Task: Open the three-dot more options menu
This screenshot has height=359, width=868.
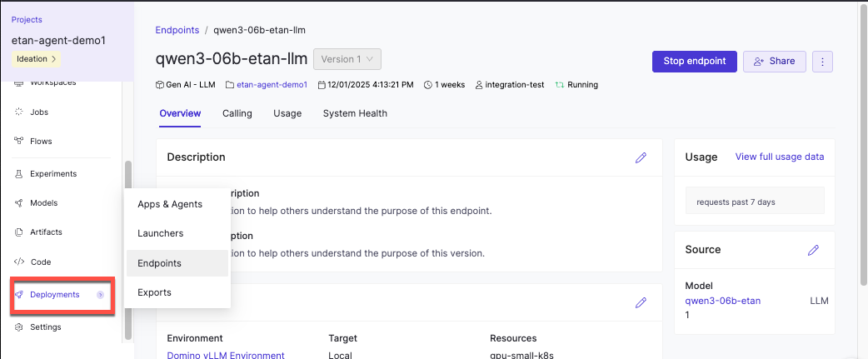Action: coord(822,62)
